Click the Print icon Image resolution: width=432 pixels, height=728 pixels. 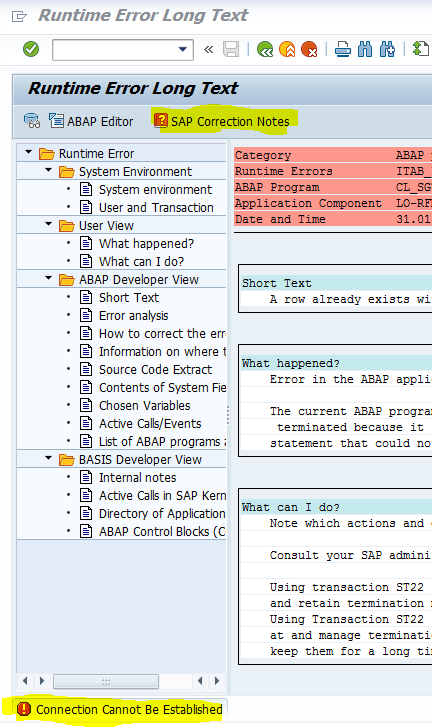coord(343,49)
